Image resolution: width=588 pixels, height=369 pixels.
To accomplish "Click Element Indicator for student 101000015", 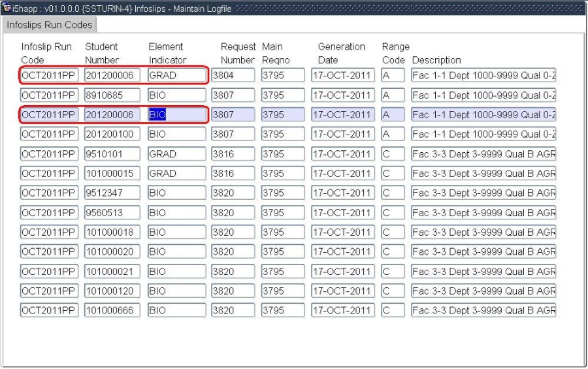I will pyautogui.click(x=176, y=174).
